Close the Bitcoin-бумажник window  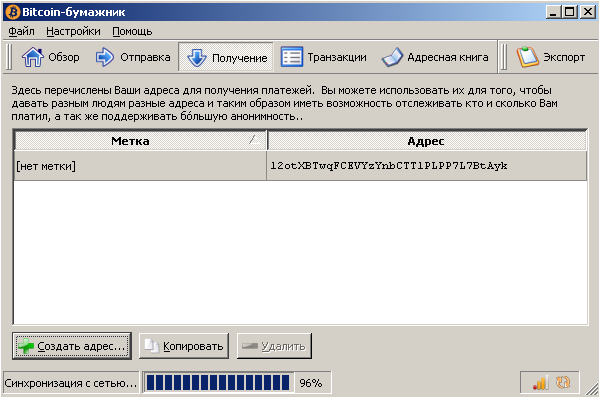588,12
